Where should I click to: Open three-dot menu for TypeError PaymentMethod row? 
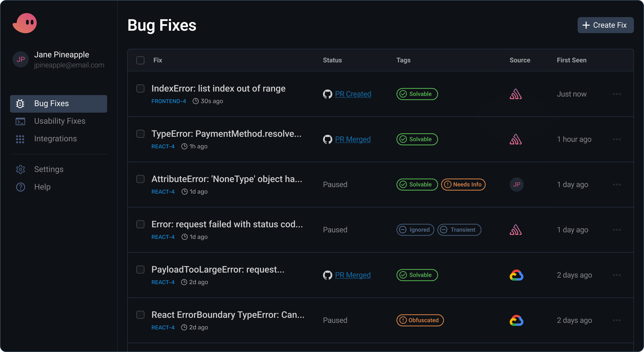pos(617,139)
